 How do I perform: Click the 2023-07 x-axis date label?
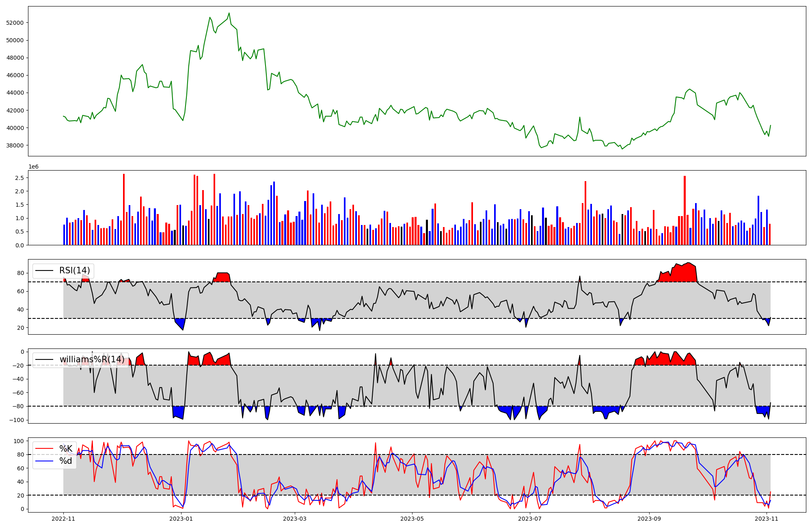pos(530,519)
